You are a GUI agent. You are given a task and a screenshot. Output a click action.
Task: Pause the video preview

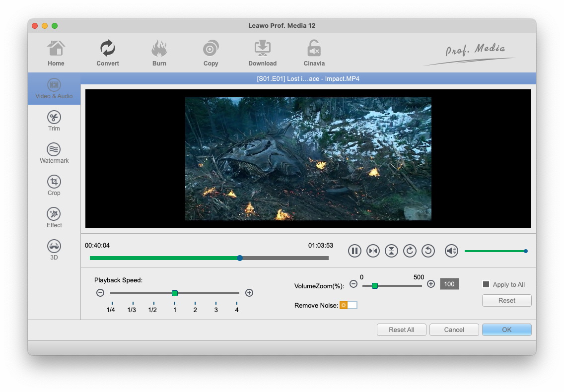[x=354, y=251]
